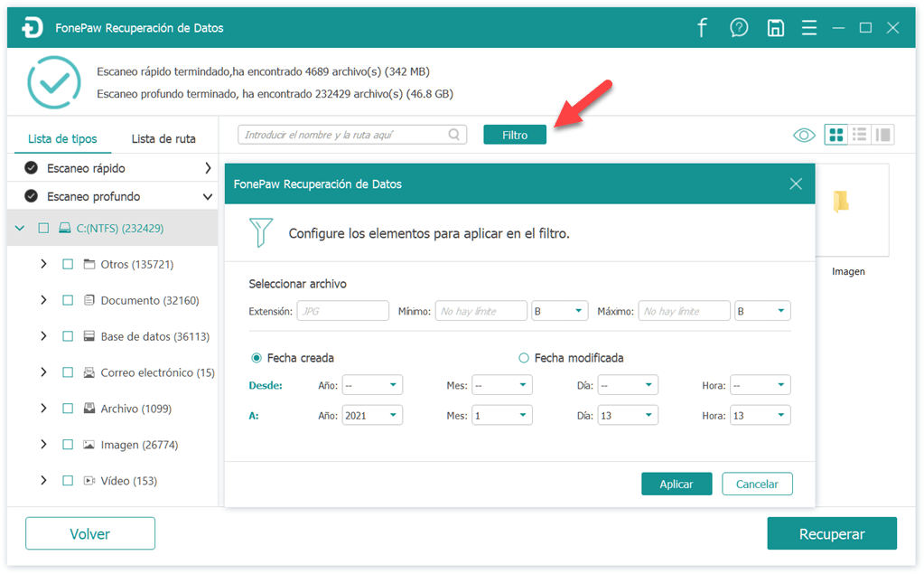The width and height of the screenshot is (924, 574).
Task: Check the Imagen category checkbox
Action: click(68, 445)
